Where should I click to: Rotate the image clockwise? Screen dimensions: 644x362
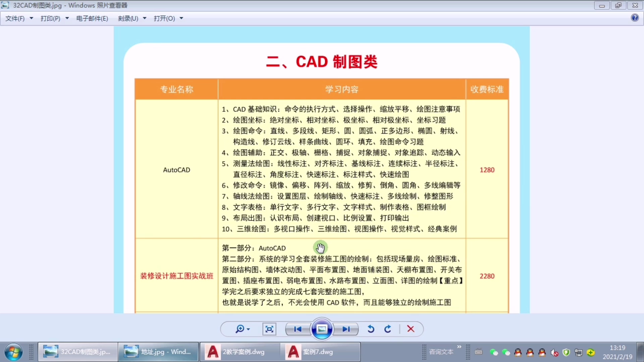pos(388,329)
